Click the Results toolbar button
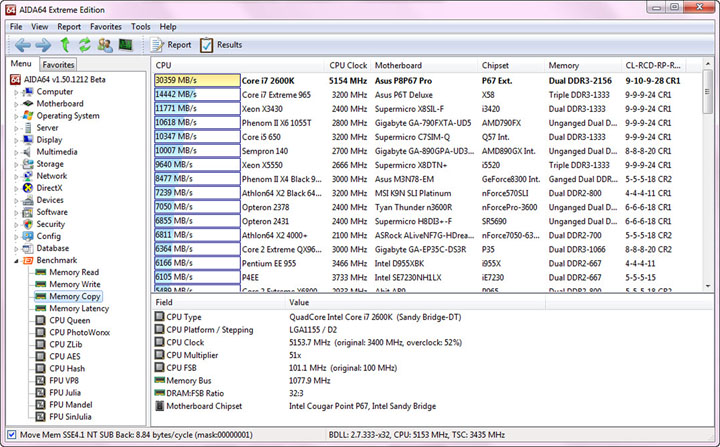This screenshot has width=720, height=447. point(221,45)
